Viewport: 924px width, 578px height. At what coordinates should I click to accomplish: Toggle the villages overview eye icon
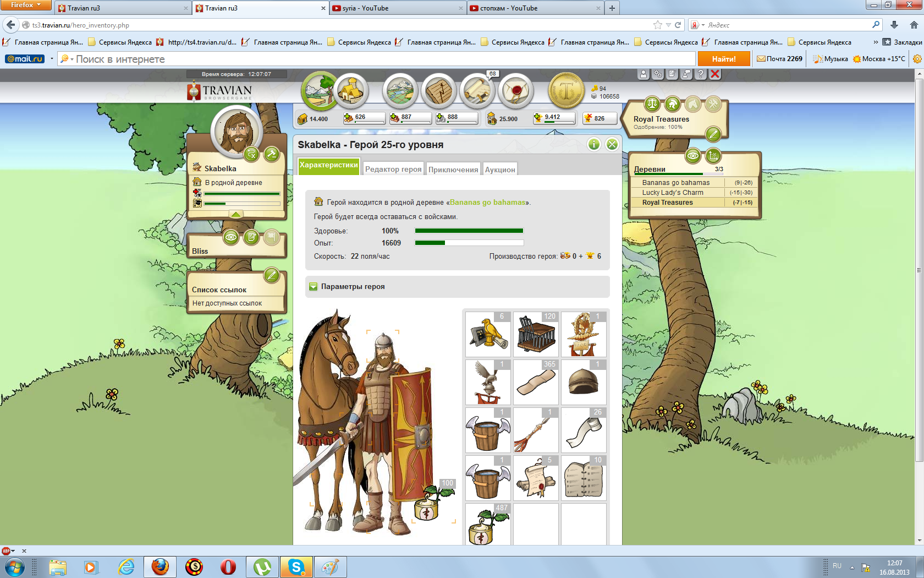693,156
